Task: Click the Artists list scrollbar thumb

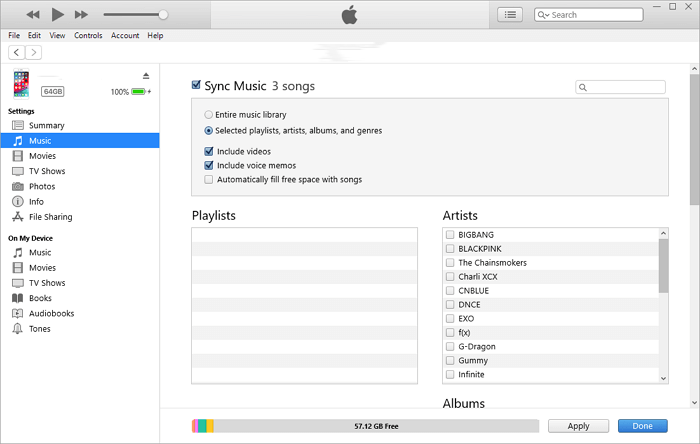Action: (x=663, y=266)
